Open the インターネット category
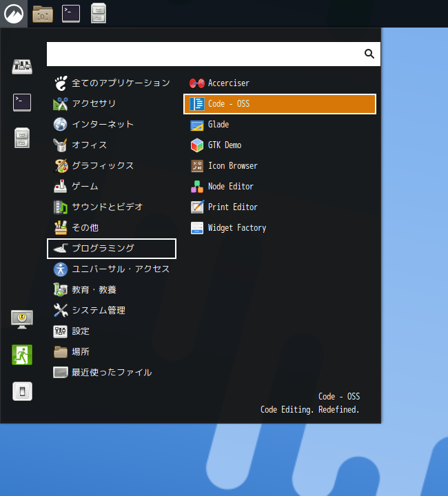Screen dimensions: 448x496 click(112, 124)
